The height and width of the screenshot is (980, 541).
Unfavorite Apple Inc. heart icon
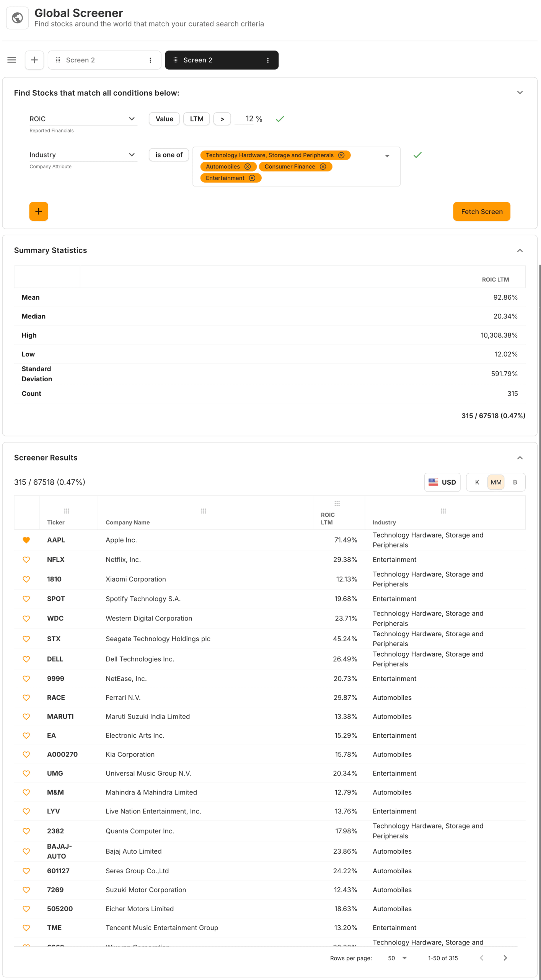[26, 540]
